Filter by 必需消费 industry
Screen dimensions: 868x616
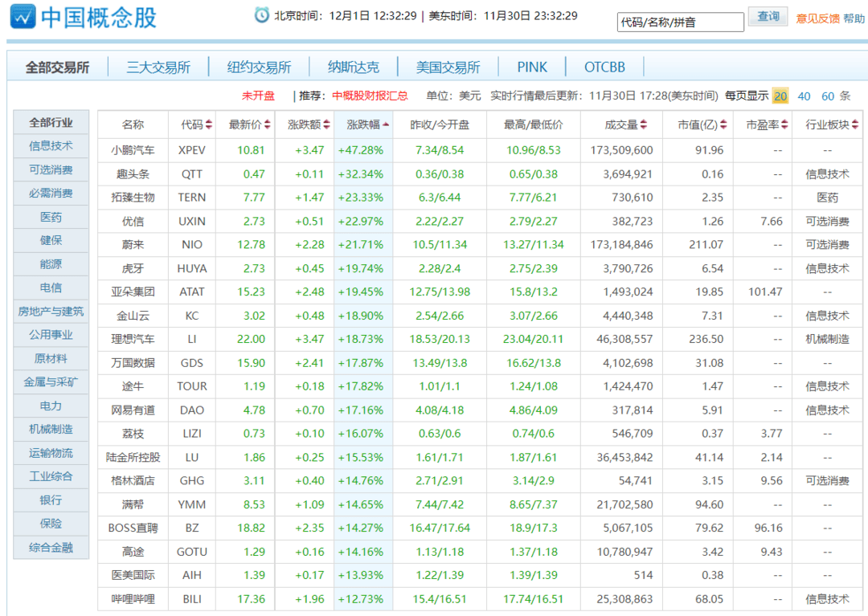[51, 193]
